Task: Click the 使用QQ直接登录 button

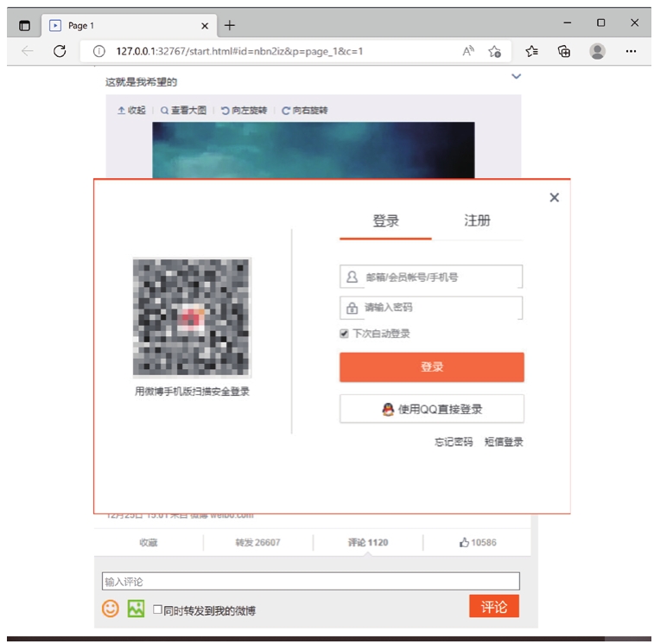Action: (x=432, y=409)
